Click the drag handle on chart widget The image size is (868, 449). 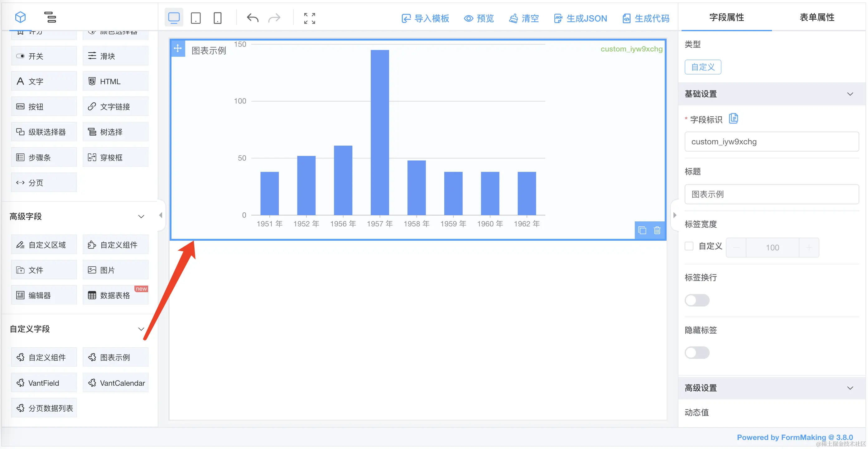(x=178, y=49)
